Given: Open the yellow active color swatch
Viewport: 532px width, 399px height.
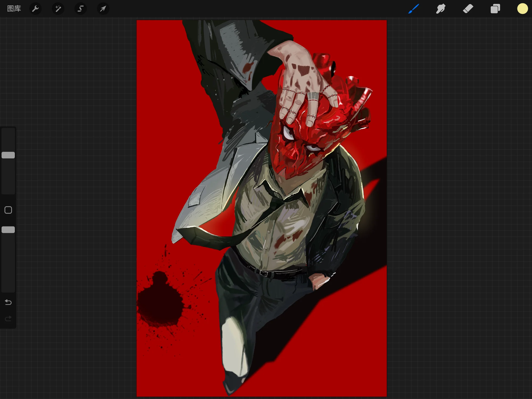Looking at the screenshot, I should pyautogui.click(x=522, y=9).
